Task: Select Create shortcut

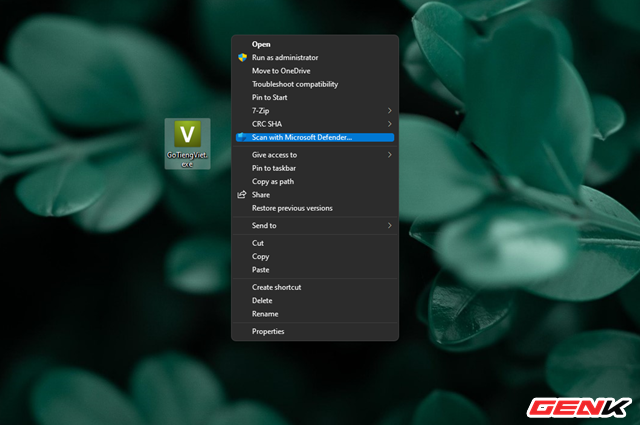Action: pyautogui.click(x=315, y=287)
